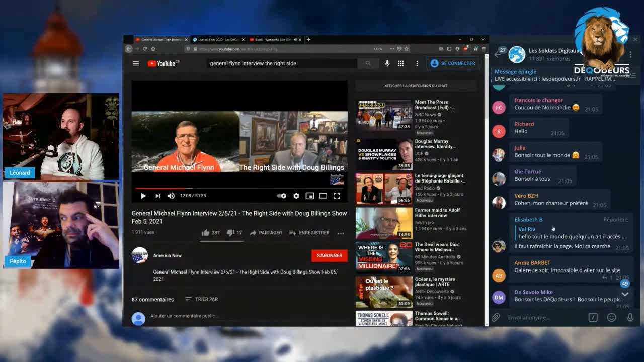Attach a file with paperclip icon
Image resolution: width=644 pixels, height=362 pixels.
(496, 317)
